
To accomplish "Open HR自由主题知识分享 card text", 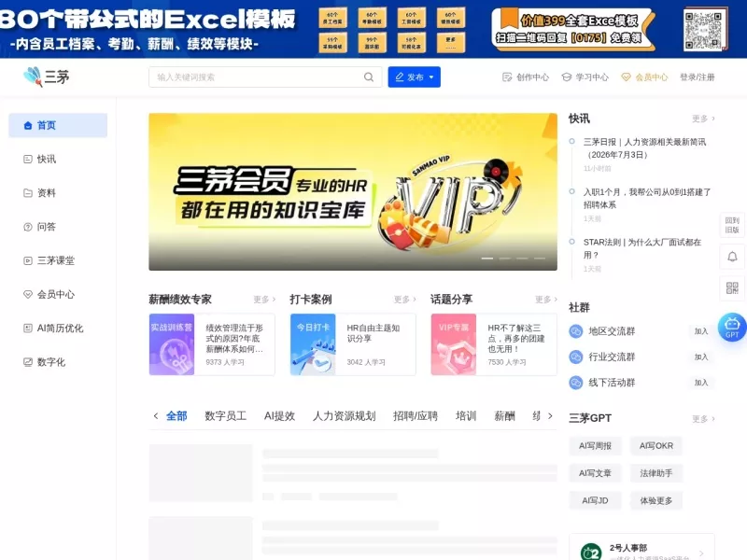I will coord(373,333).
